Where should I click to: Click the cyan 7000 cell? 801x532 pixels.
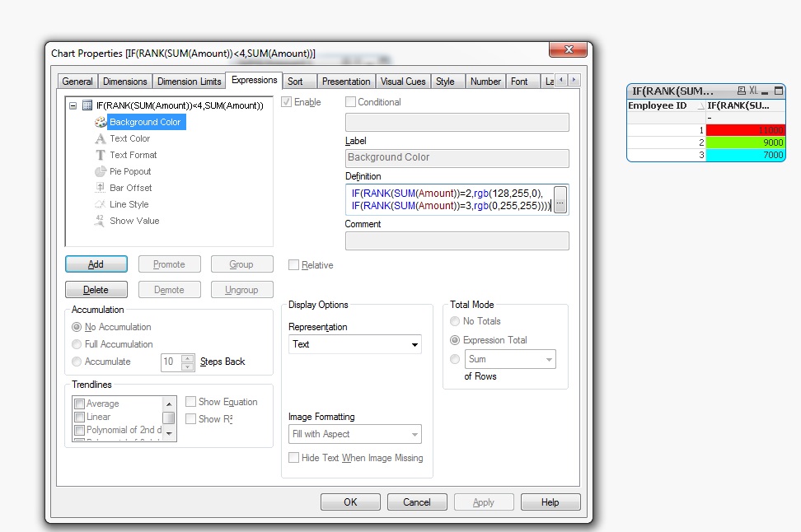745,155
